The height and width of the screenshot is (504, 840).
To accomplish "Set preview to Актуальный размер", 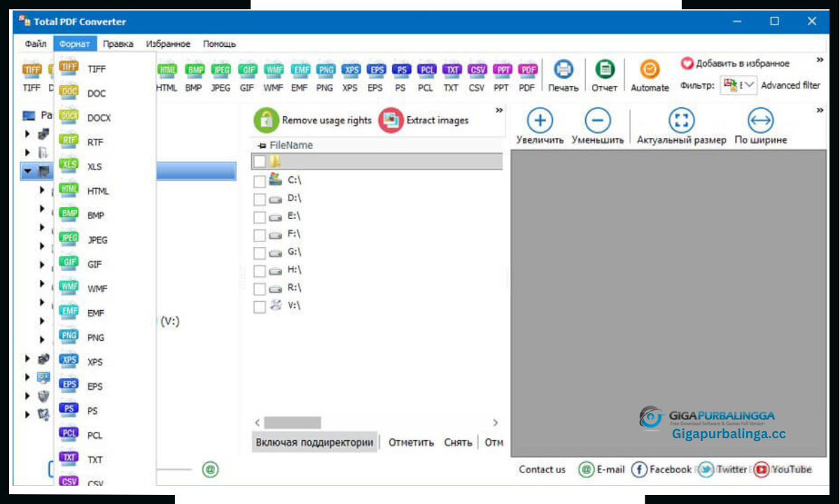I will click(x=682, y=127).
